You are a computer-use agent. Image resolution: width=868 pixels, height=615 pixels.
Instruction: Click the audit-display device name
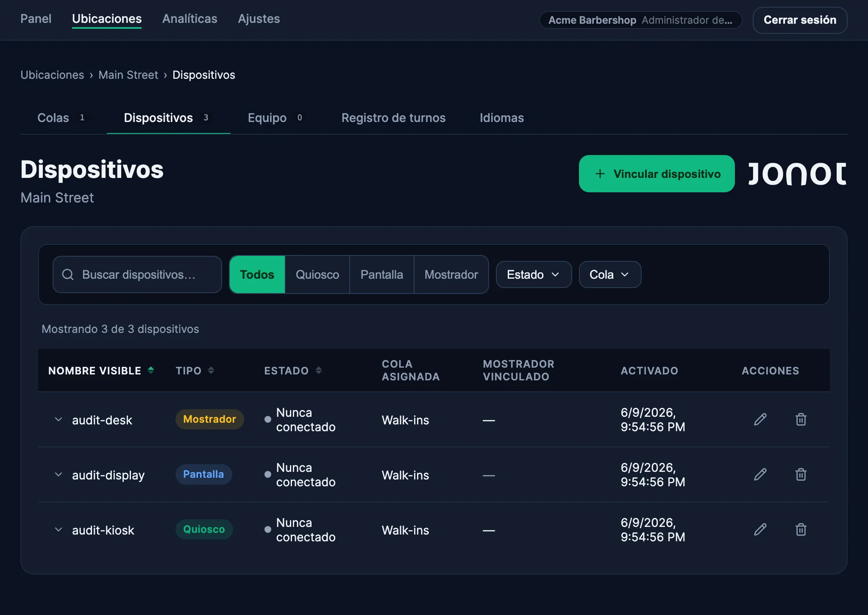click(x=108, y=475)
